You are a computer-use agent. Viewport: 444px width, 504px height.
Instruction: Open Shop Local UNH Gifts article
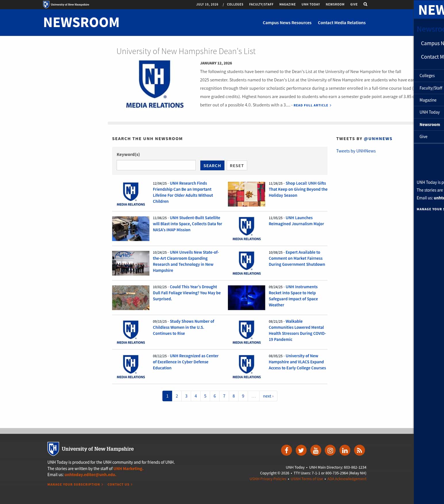[x=298, y=189]
